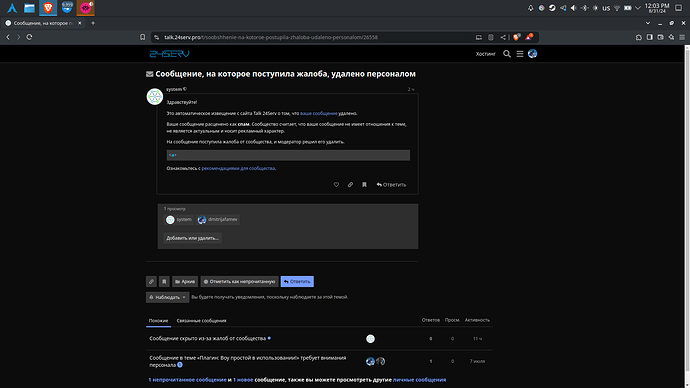The width and height of the screenshot is (690, 388).
Task: Open the Brave Rewards triangle icon
Action: pos(529,37)
